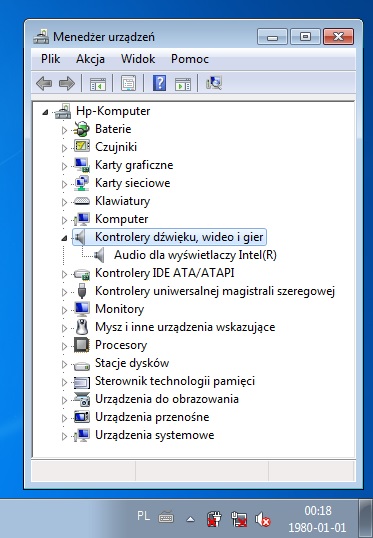Image resolution: width=373 pixels, height=538 pixels.
Task: Select Urządzenia przenośne item
Action: 152,417
